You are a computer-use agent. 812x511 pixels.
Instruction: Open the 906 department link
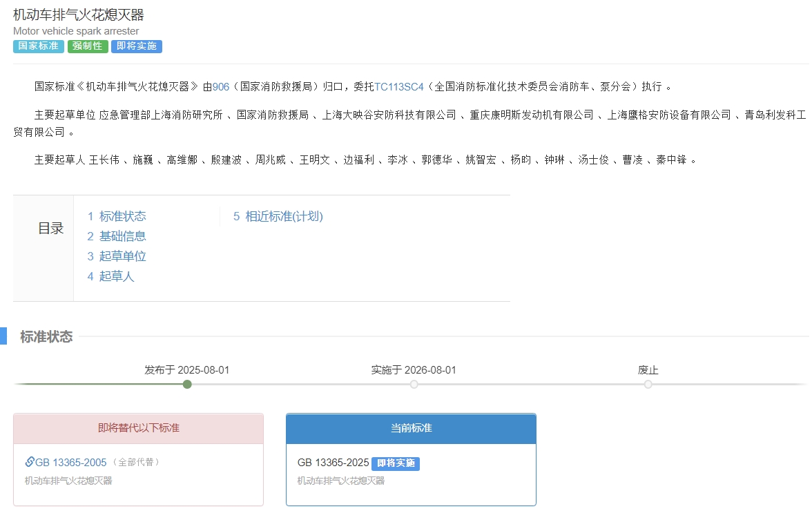coord(221,86)
